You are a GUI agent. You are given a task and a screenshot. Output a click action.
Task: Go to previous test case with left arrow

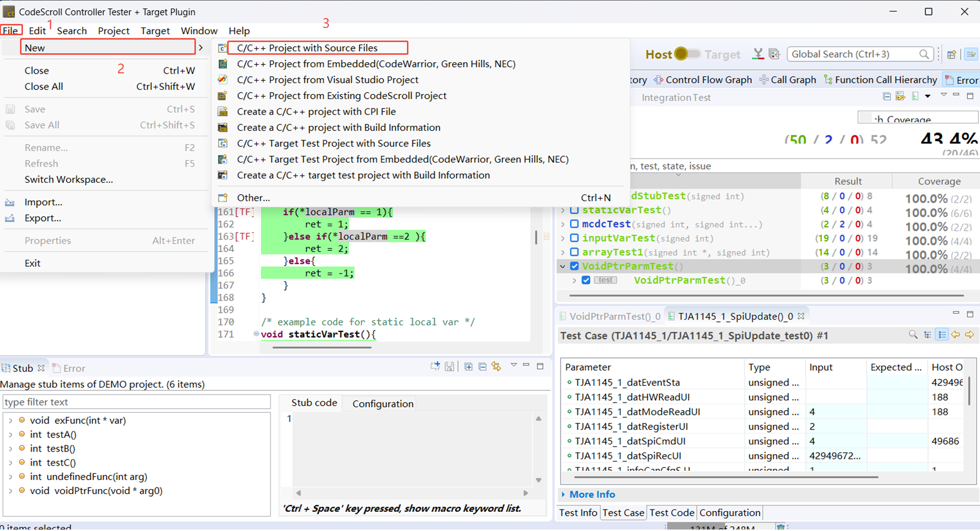point(956,335)
